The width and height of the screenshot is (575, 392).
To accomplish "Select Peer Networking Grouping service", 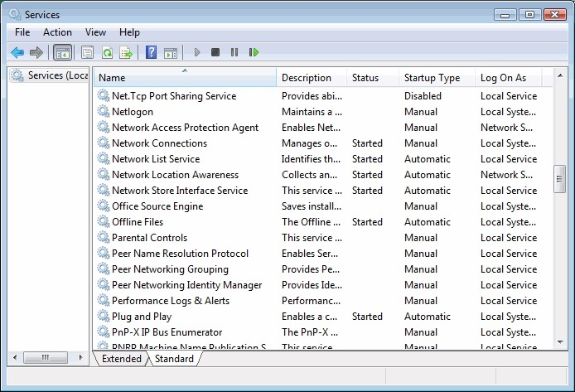I will (323, 269).
